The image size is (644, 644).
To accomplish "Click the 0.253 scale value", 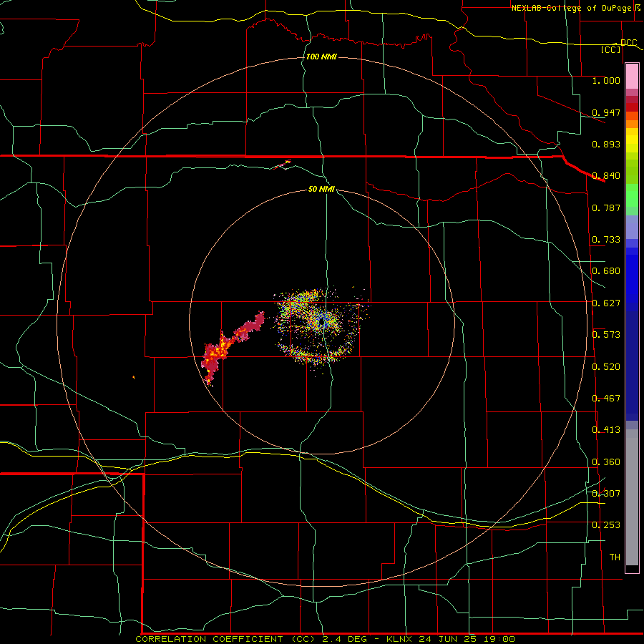I will tap(606, 525).
